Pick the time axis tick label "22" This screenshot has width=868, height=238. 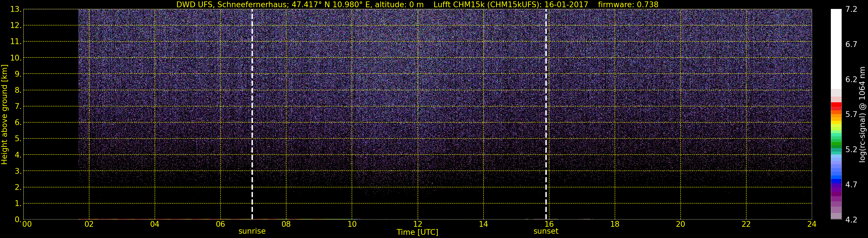(746, 224)
